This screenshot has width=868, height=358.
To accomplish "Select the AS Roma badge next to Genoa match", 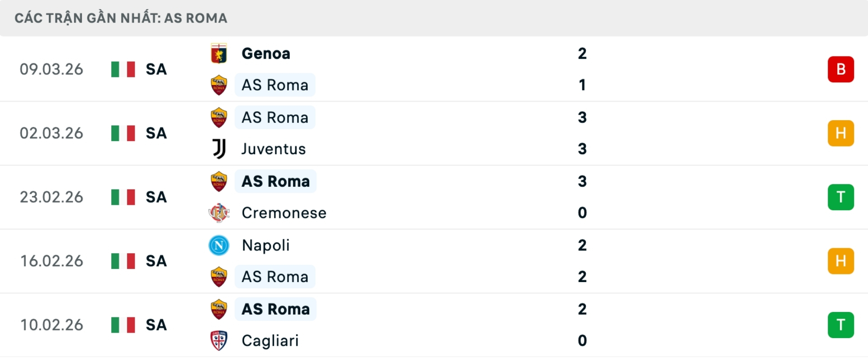I will click(x=219, y=85).
